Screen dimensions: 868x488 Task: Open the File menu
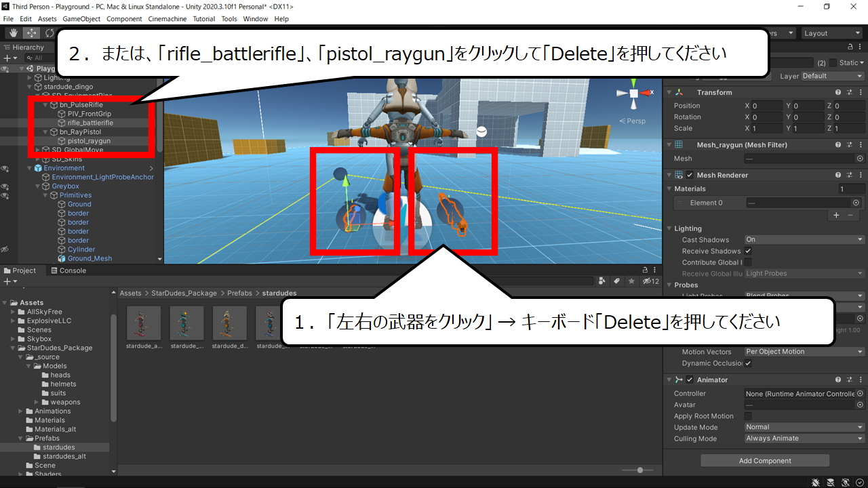pyautogui.click(x=8, y=19)
